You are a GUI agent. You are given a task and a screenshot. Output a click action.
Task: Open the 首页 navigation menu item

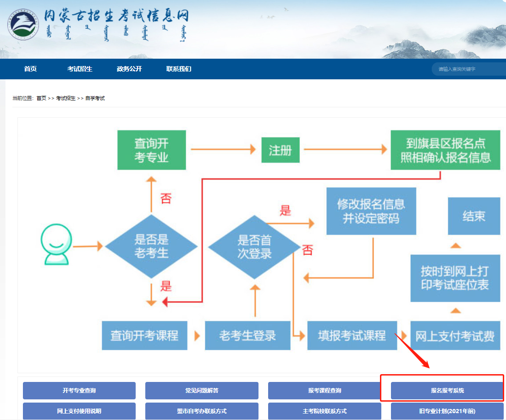[30, 69]
